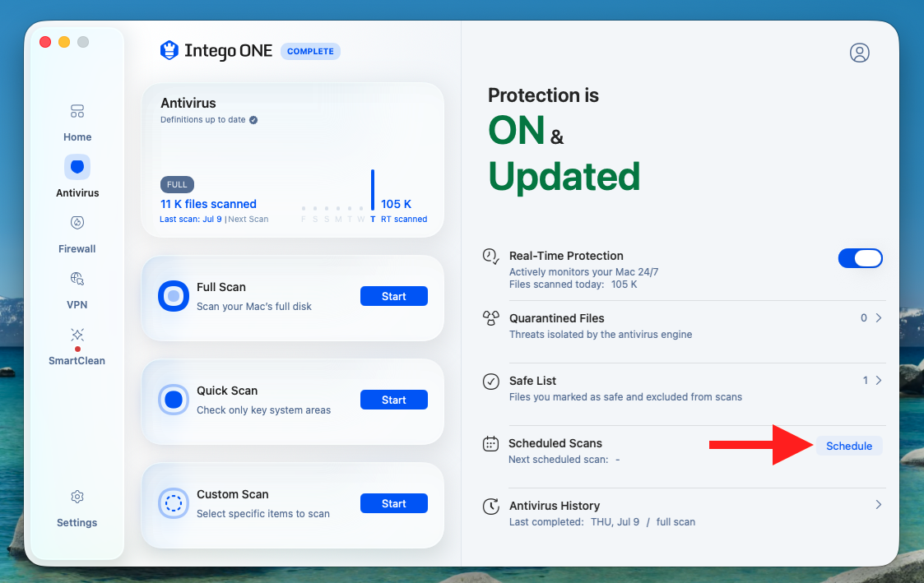The height and width of the screenshot is (583, 924).
Task: Click 'Next scheduled scan:' text
Action: 558,460
